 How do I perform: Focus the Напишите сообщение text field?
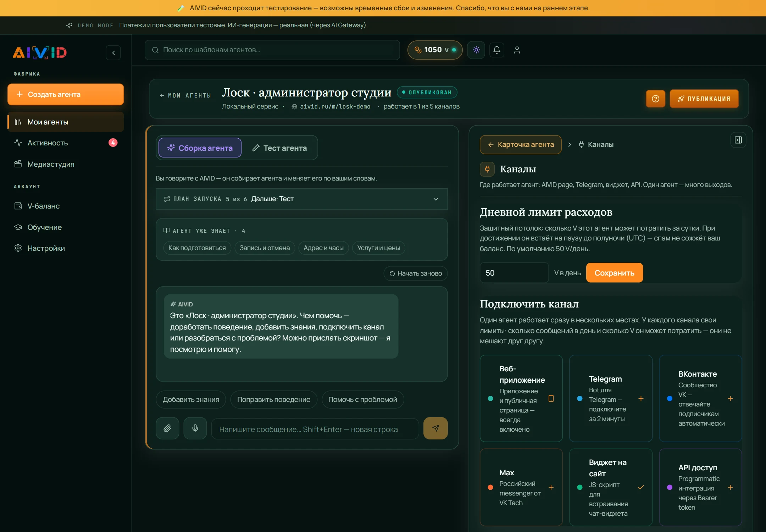coord(315,429)
